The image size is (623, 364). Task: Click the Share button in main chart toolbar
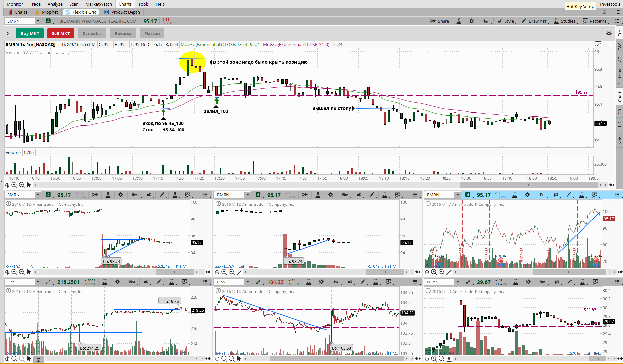point(440,21)
